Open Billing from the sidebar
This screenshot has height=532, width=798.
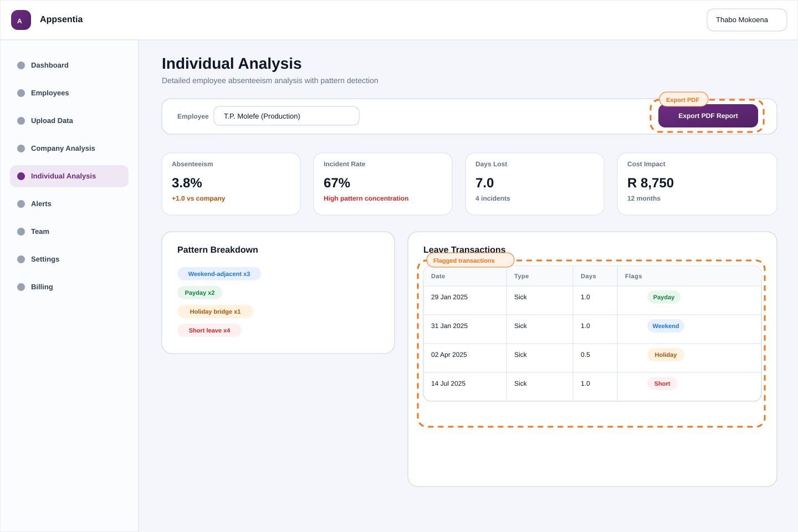[x=69, y=287]
